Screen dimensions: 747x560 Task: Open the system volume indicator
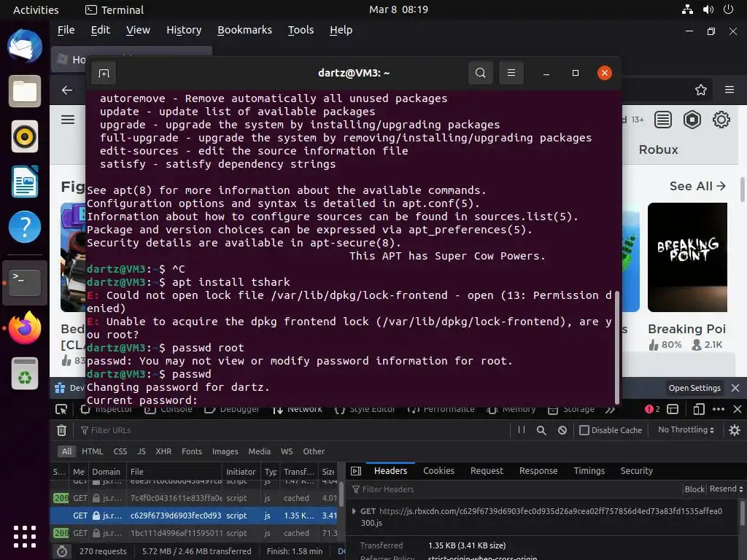(x=708, y=9)
